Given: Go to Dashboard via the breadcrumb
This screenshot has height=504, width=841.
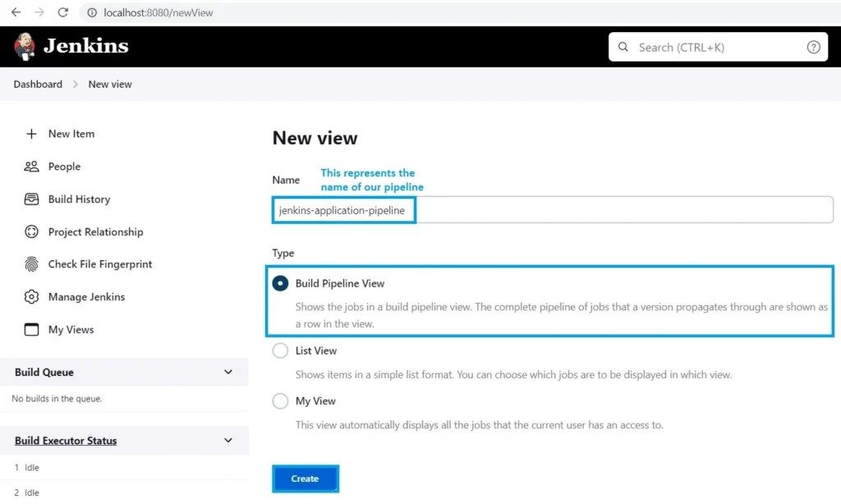Looking at the screenshot, I should [x=38, y=85].
